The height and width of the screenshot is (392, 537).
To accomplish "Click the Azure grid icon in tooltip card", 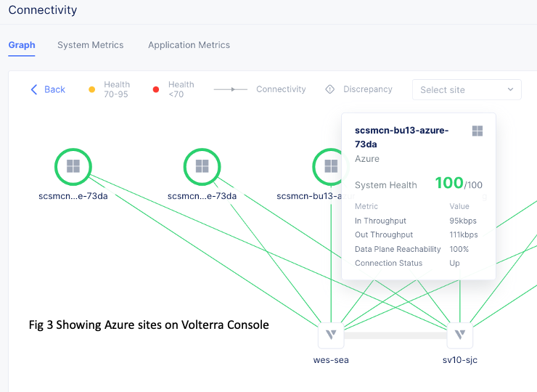I will [477, 131].
